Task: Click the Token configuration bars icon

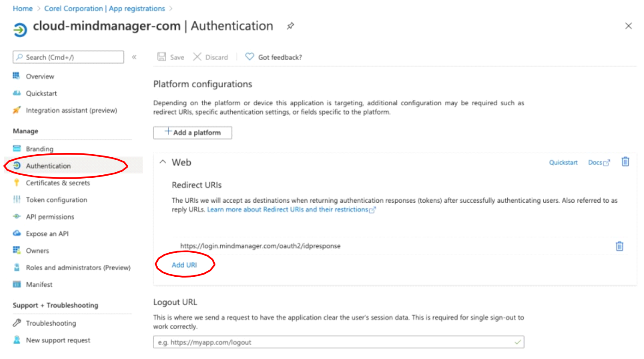Action: (17, 200)
